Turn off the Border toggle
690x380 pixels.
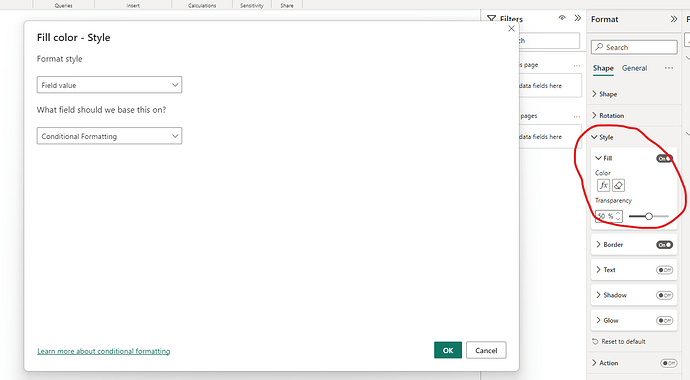pyautogui.click(x=664, y=245)
